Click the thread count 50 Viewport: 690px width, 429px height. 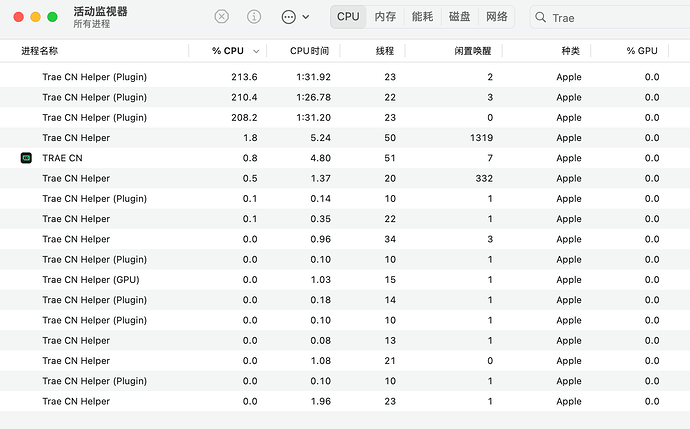tap(390, 138)
